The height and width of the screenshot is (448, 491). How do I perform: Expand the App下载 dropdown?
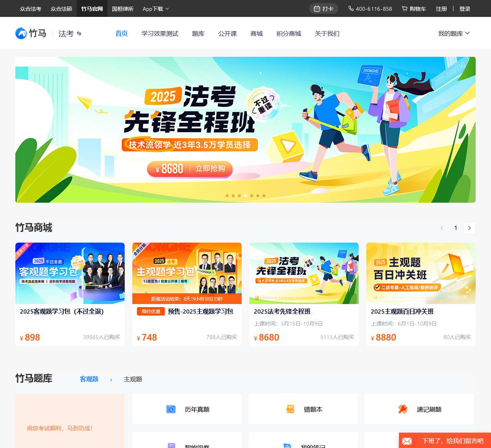156,8
